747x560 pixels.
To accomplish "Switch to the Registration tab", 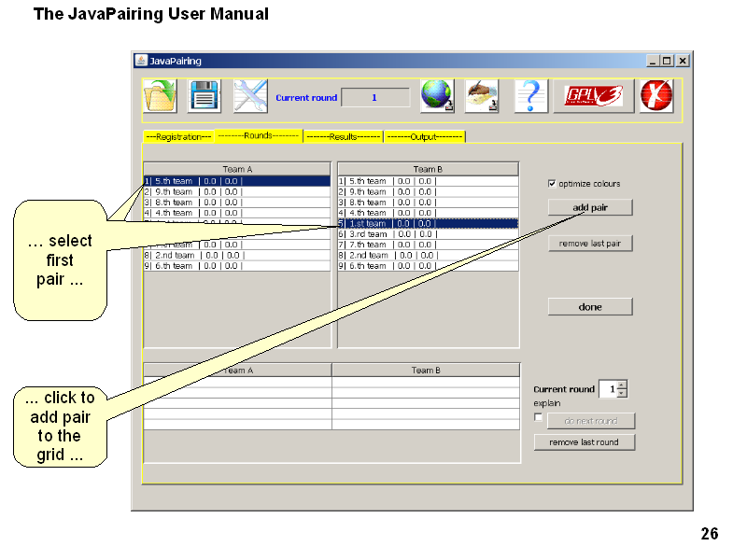I will coord(177,137).
